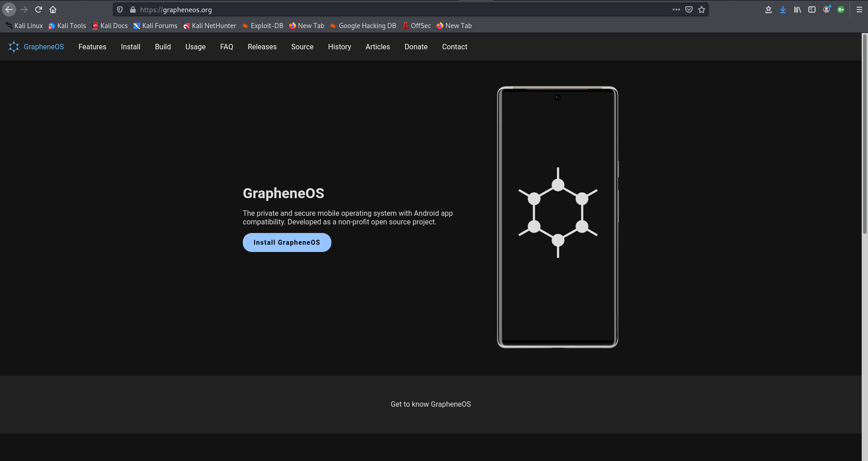This screenshot has height=461, width=868.
Task: Open the Kali Tools bookmark
Action: (67, 26)
